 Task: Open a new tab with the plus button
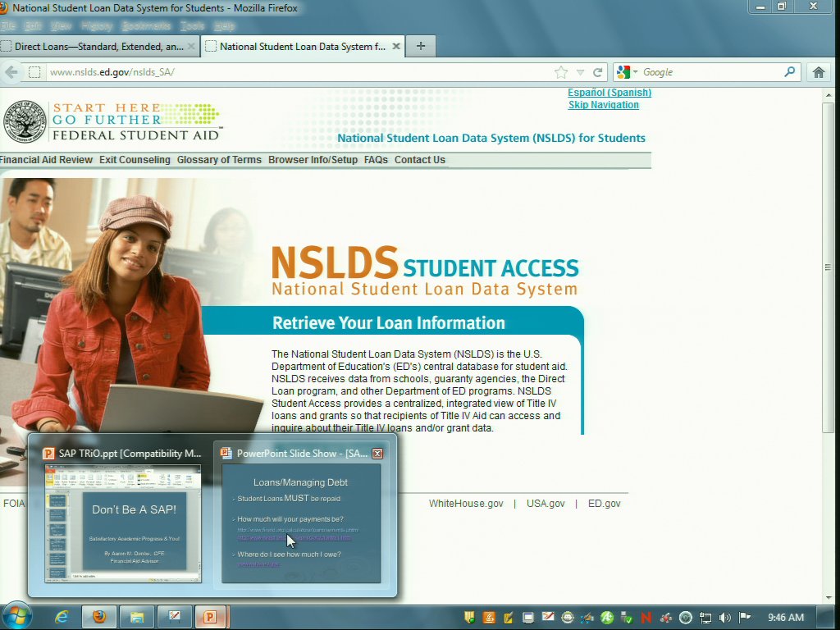(421, 46)
